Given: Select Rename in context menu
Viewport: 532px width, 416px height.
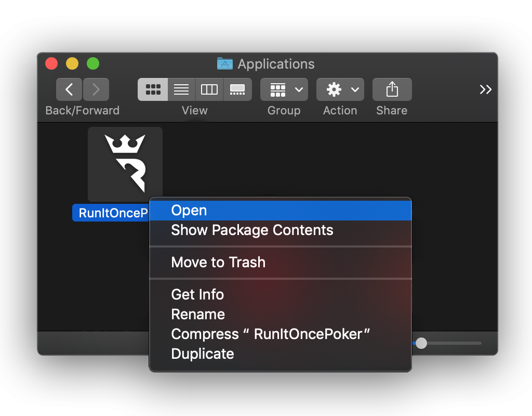Looking at the screenshot, I should 281,315.
